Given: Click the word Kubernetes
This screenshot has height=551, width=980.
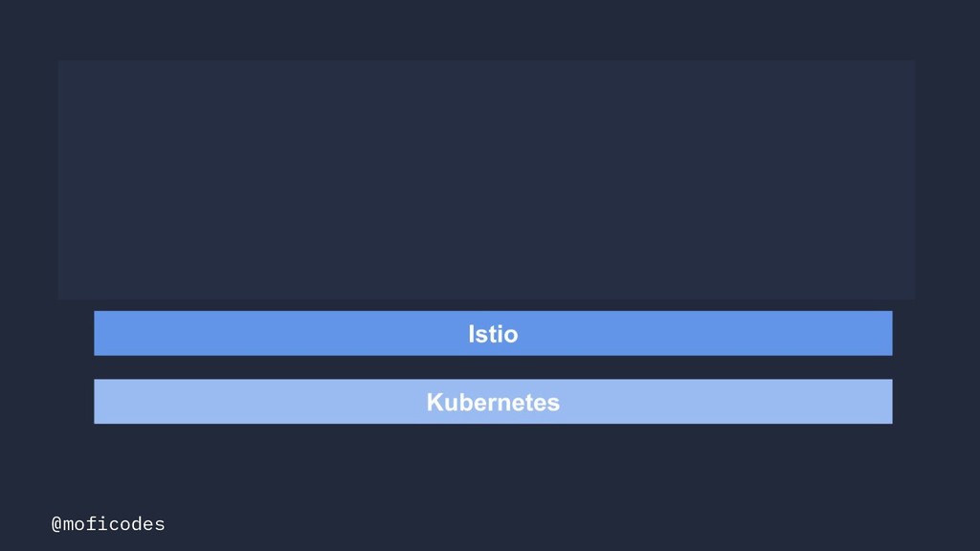Looking at the screenshot, I should pyautogui.click(x=493, y=402).
